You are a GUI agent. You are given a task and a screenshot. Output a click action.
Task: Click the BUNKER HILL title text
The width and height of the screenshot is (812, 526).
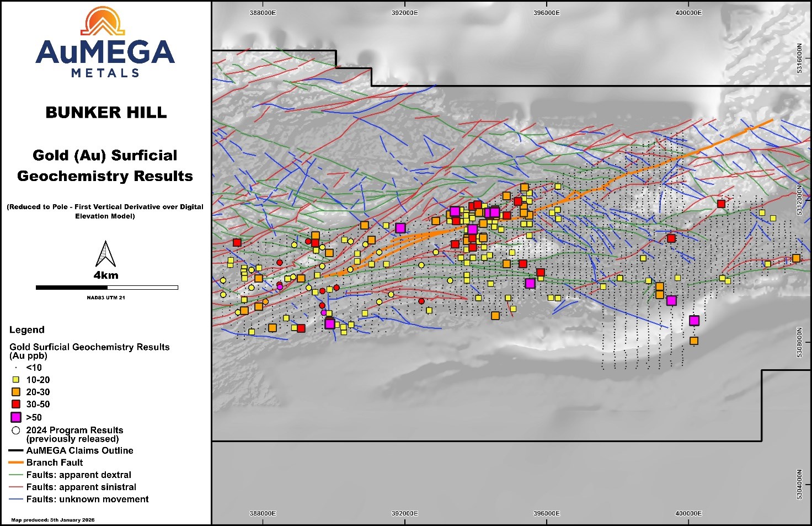[106, 113]
